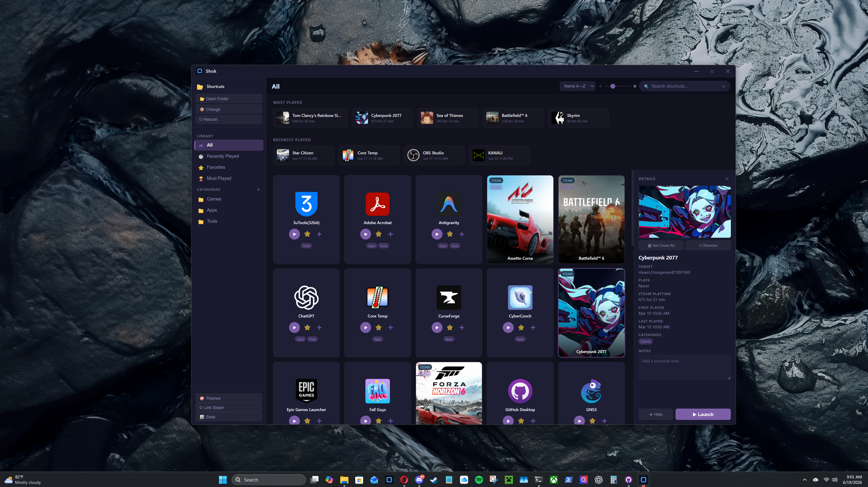Select the Battlefield 6 cover card

coord(591,219)
